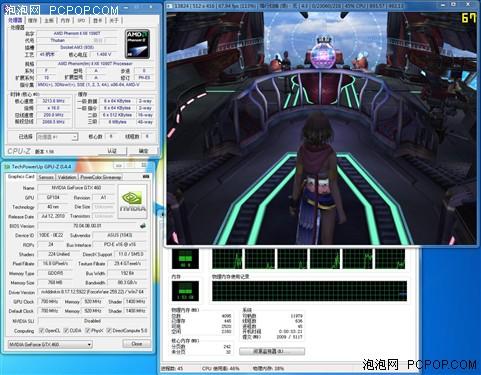Click the NVIDIA logo in GPU-Z
Screen dimensions: 481x375
pos(133,201)
